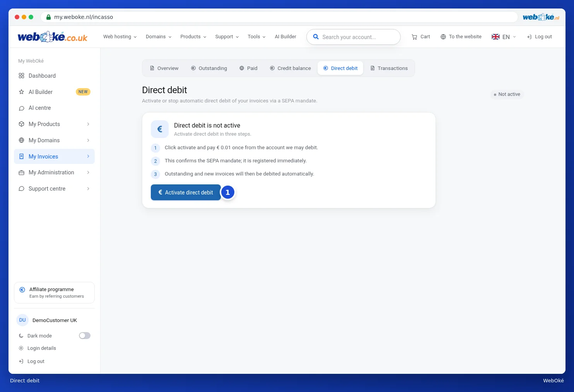574x392 pixels.
Task: Expand My Domains chevron in sidebar
Action: 88,140
